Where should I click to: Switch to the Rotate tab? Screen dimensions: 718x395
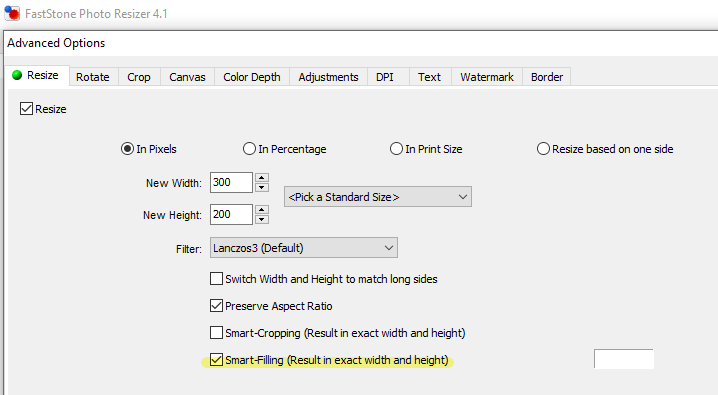[x=92, y=77]
